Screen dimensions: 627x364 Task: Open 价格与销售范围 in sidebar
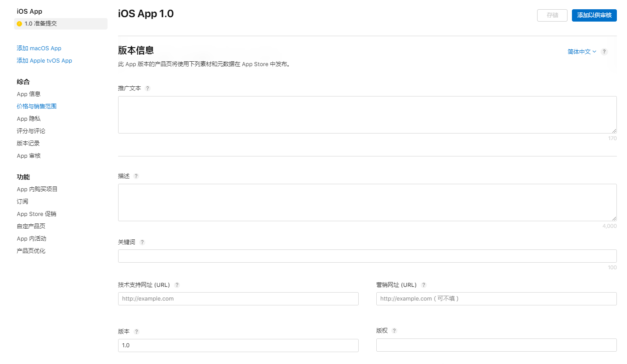[37, 106]
